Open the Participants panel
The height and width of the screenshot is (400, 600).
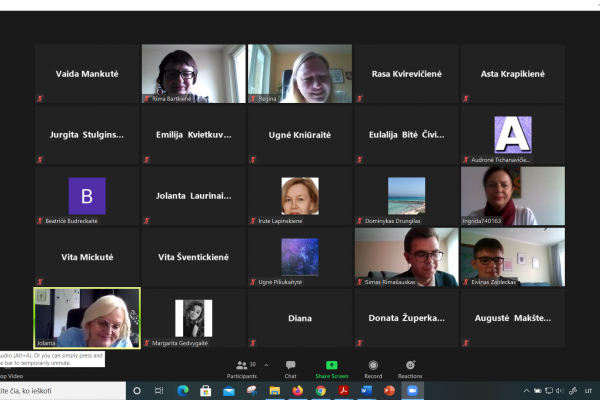[x=242, y=369]
